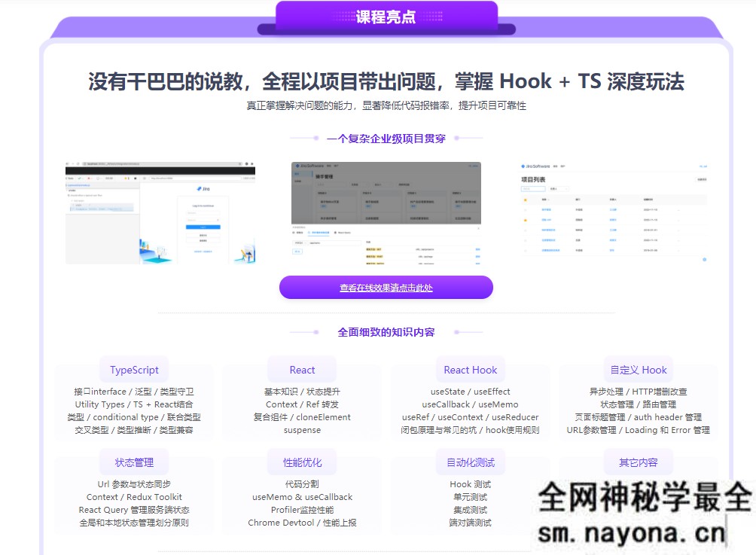Image resolution: width=756 pixels, height=555 pixels.
Task: Click the text Url 参数与状态同步
Action: 134,484
